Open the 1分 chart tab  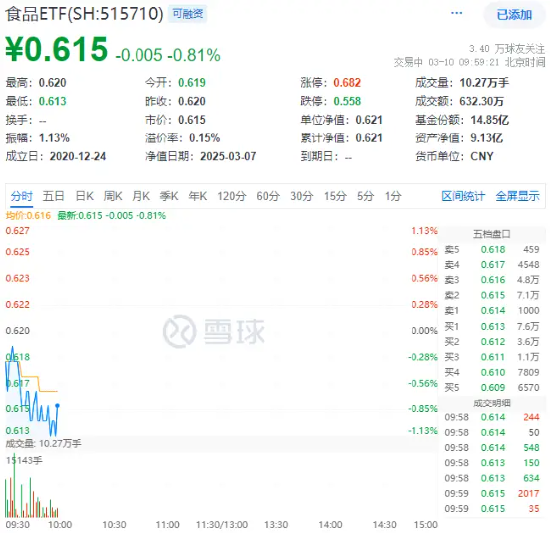(393, 196)
